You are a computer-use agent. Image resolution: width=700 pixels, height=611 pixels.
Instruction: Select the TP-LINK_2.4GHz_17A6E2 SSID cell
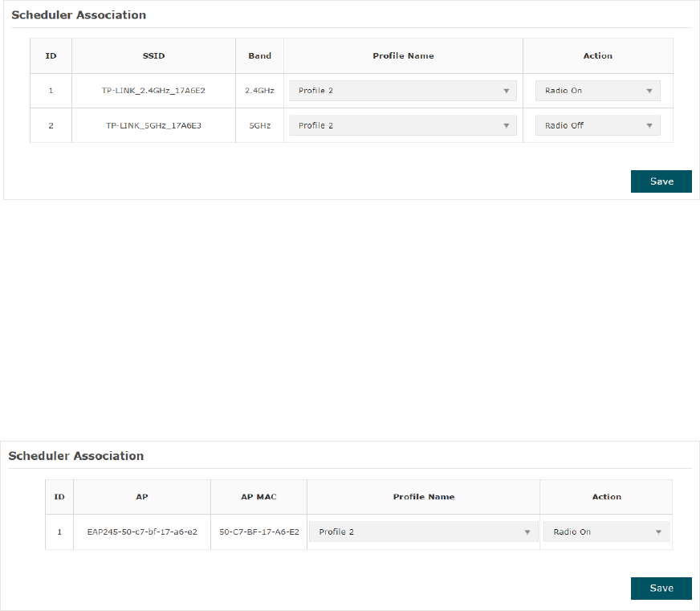click(153, 91)
